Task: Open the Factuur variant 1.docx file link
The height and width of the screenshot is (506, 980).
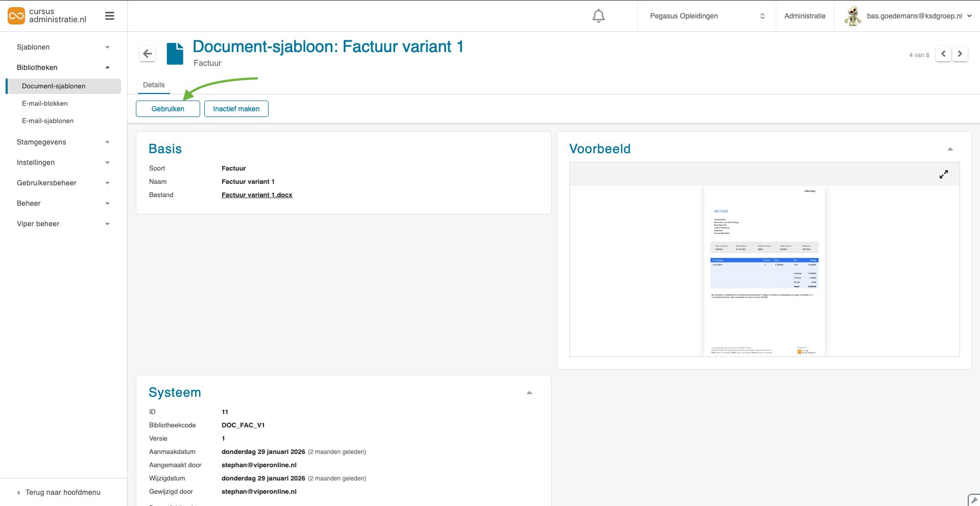Action: [x=257, y=195]
